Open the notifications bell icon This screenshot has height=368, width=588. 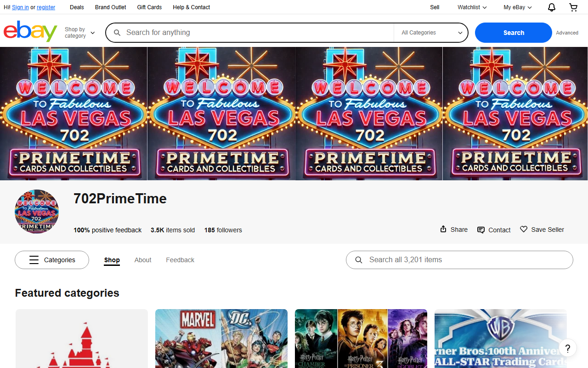click(552, 7)
